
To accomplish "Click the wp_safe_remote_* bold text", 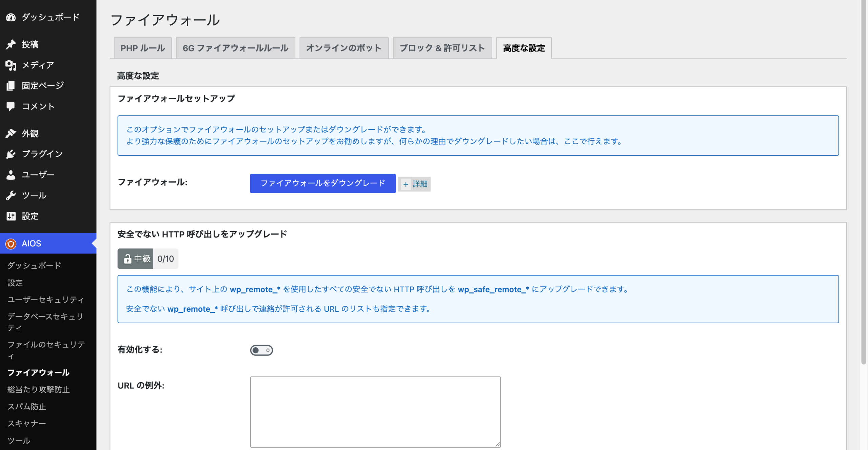I will tap(493, 289).
